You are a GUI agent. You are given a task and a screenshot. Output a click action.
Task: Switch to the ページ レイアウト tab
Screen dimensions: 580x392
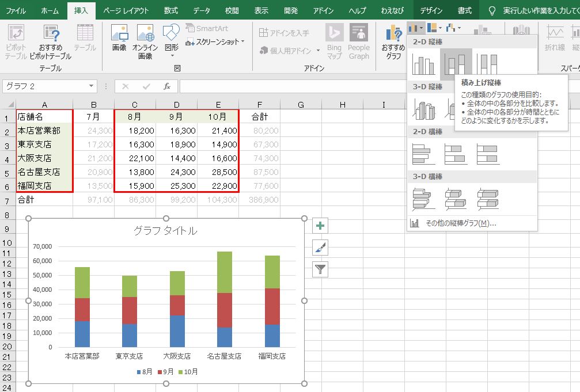tap(126, 10)
